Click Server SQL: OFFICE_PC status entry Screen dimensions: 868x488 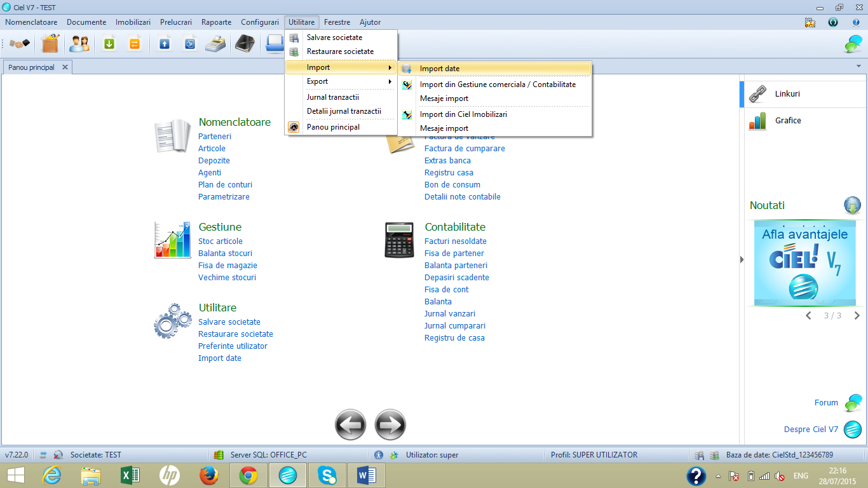click(269, 455)
